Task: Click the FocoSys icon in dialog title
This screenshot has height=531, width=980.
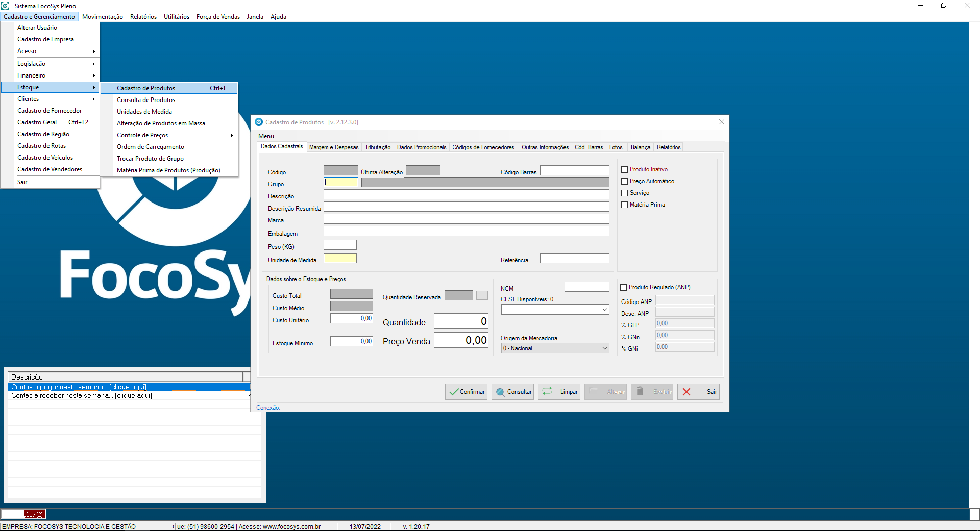Action: [259, 122]
